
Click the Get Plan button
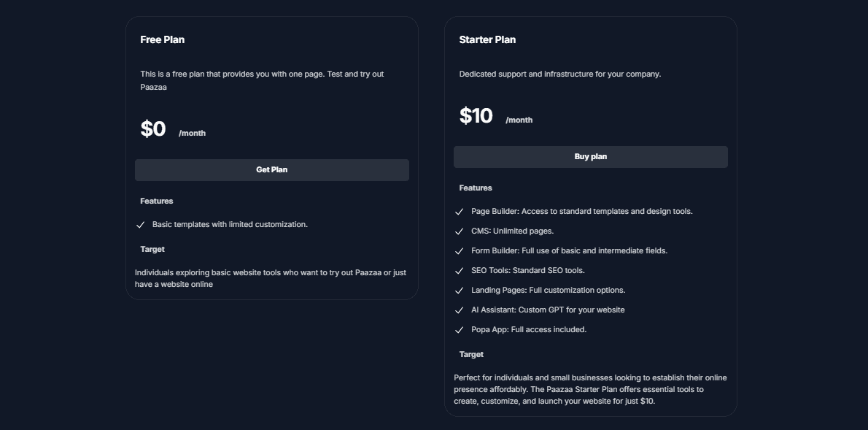271,170
